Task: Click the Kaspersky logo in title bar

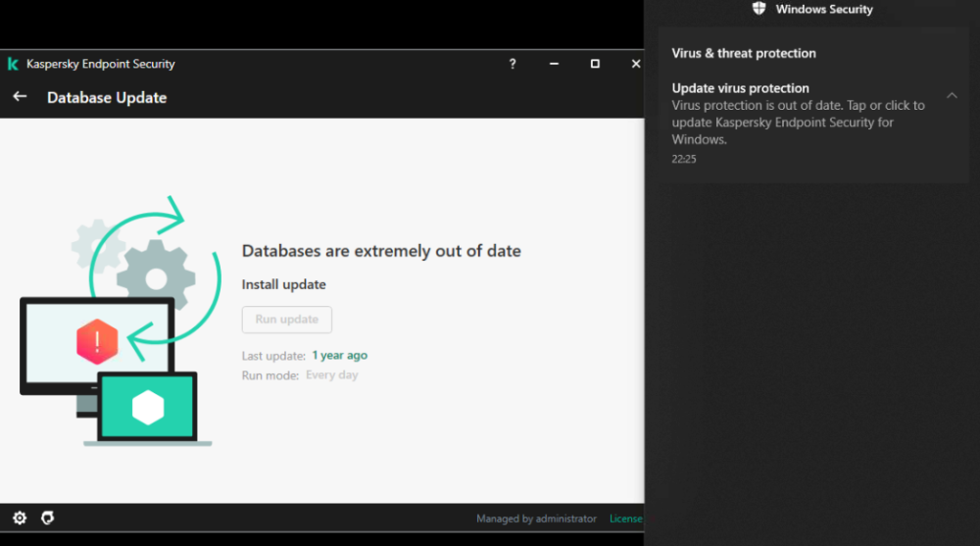Action: [13, 64]
